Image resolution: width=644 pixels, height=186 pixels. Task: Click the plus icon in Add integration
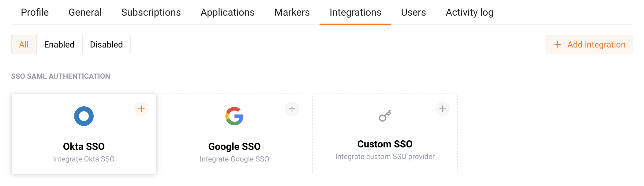click(557, 45)
